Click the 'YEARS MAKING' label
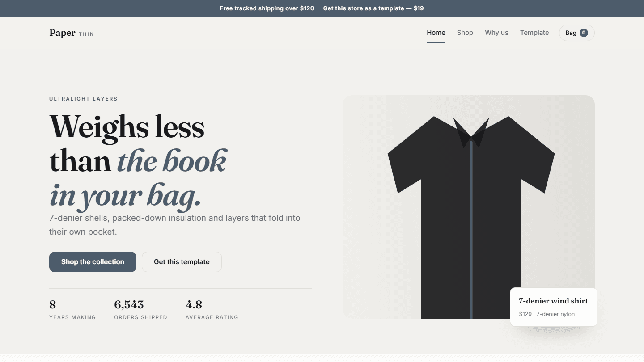This screenshot has width=644, height=362. pyautogui.click(x=72, y=317)
